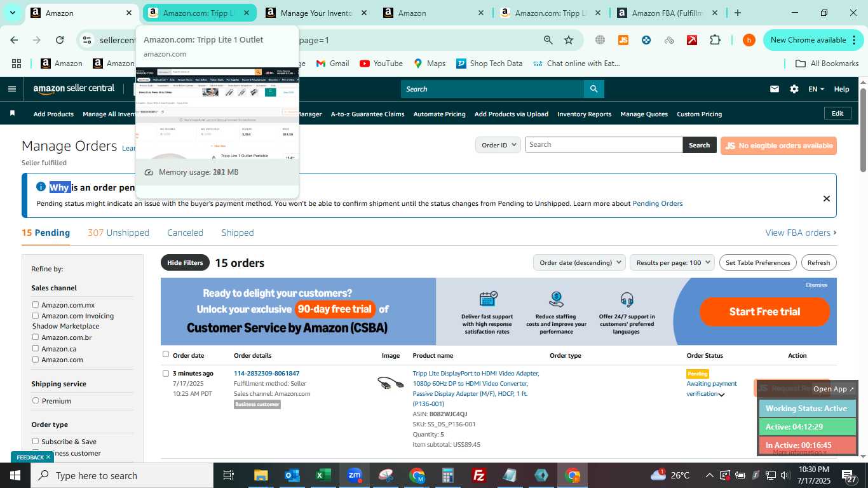This screenshot has width=868, height=488.
Task: Click the Amazon Seller Central logo
Action: [x=74, y=89]
